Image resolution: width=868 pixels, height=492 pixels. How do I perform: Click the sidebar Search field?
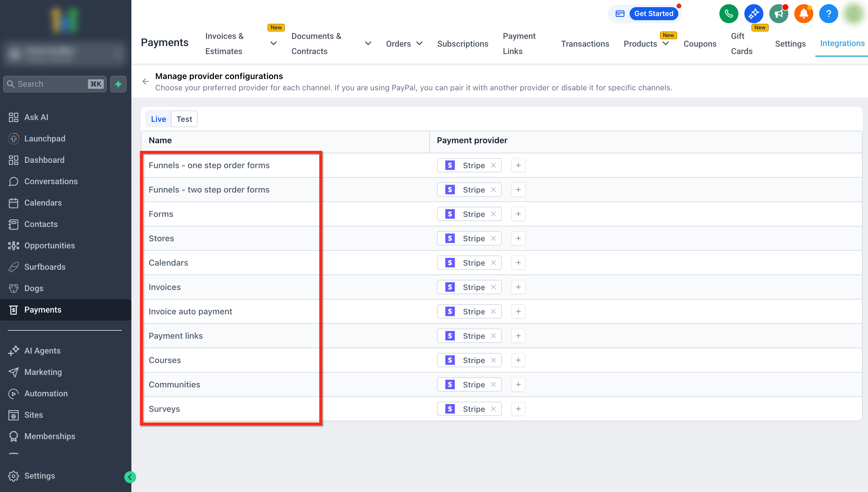tap(51, 84)
